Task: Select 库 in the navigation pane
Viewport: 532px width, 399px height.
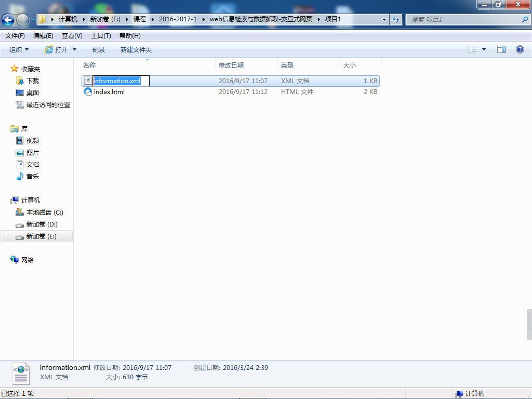Action: pos(19,129)
